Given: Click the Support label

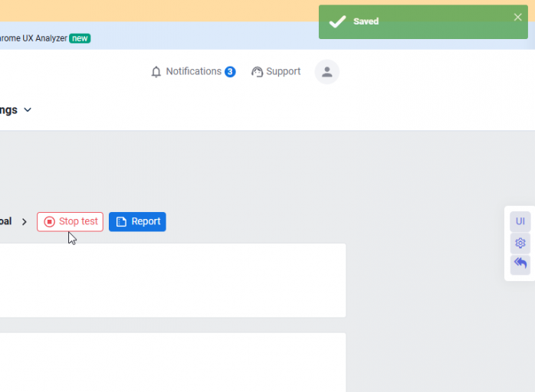Looking at the screenshot, I should 283,71.
